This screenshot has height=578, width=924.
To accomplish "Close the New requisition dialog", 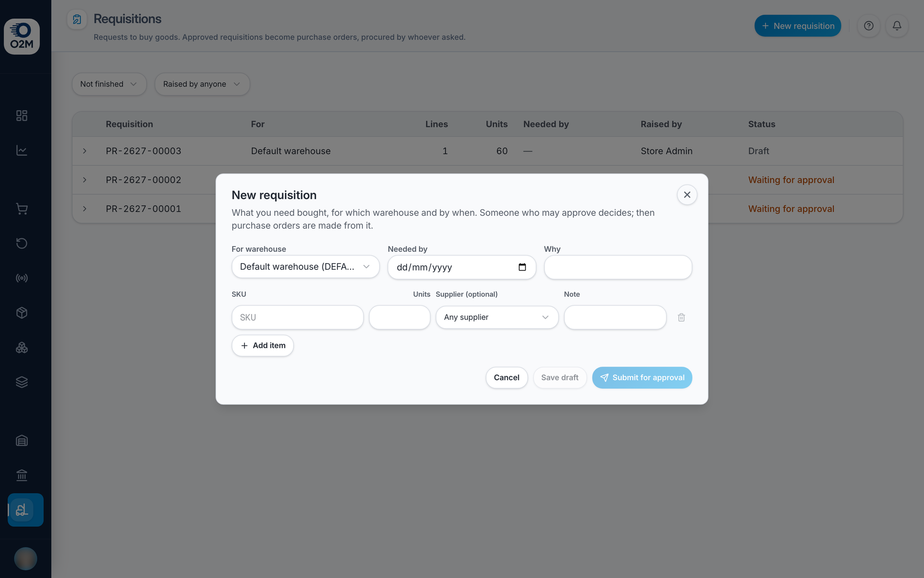I will click(687, 195).
